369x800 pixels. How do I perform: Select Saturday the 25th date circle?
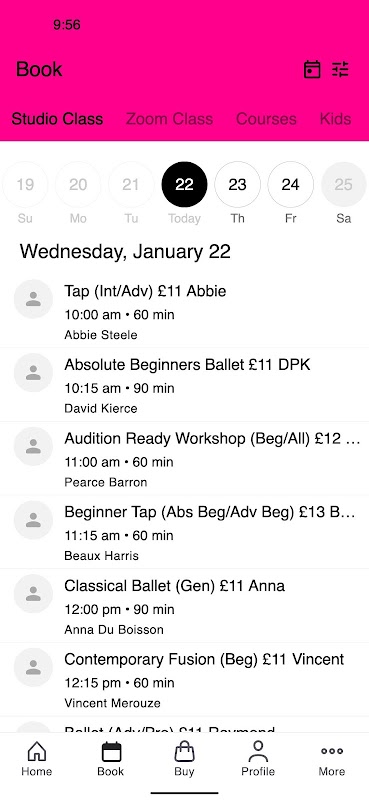343,185
